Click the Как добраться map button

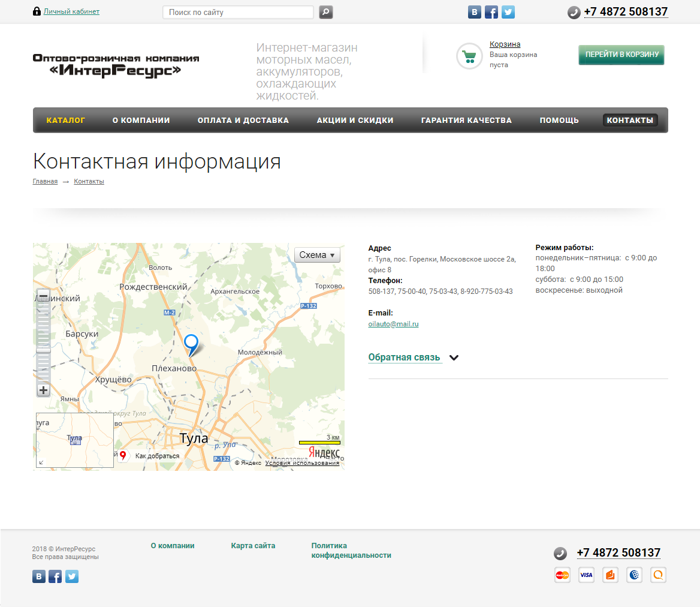click(x=151, y=456)
